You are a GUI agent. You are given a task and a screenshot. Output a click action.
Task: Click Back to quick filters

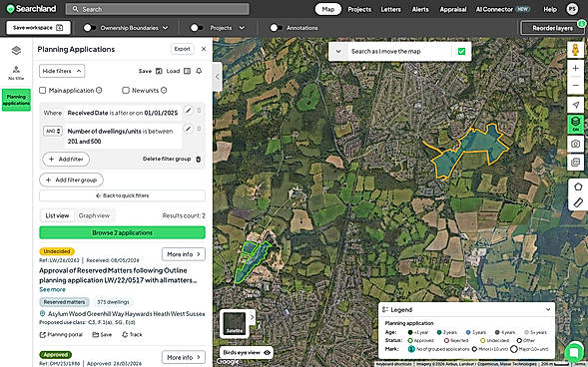click(122, 195)
